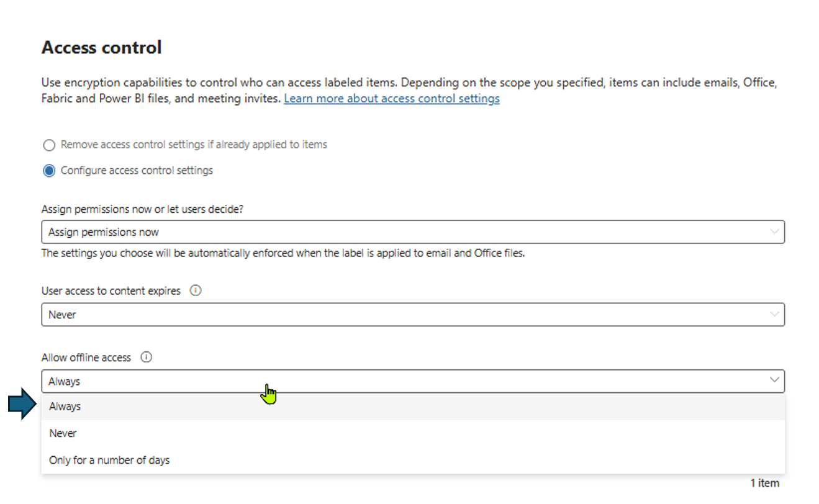Screen dimensions: 819x504
Task: Collapse the Allow offline access dropdown chevron
Action: click(x=774, y=380)
